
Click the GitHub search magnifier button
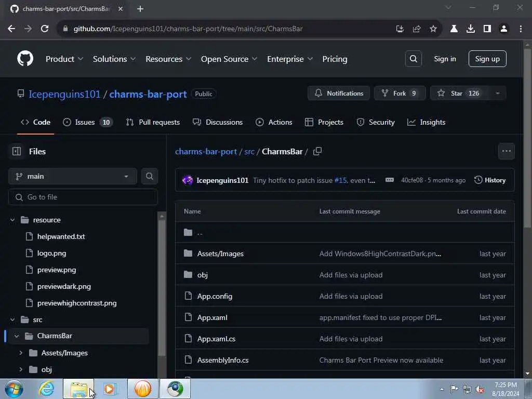pos(413,59)
